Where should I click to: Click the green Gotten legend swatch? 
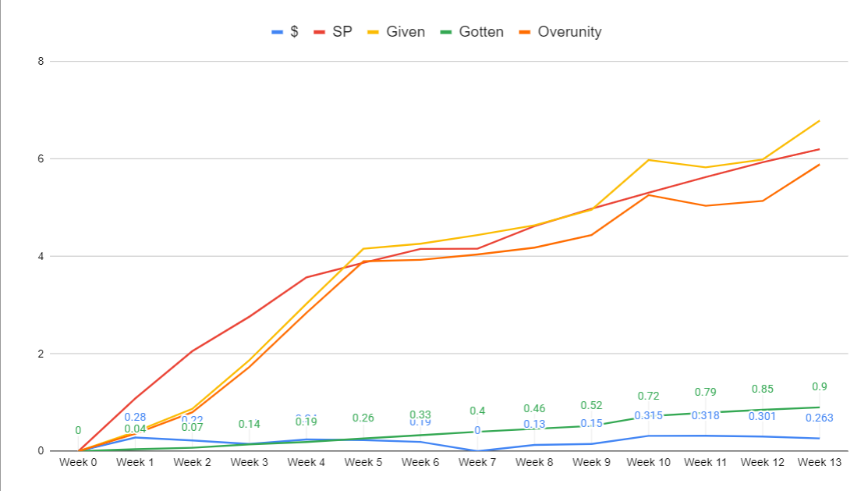[446, 33]
